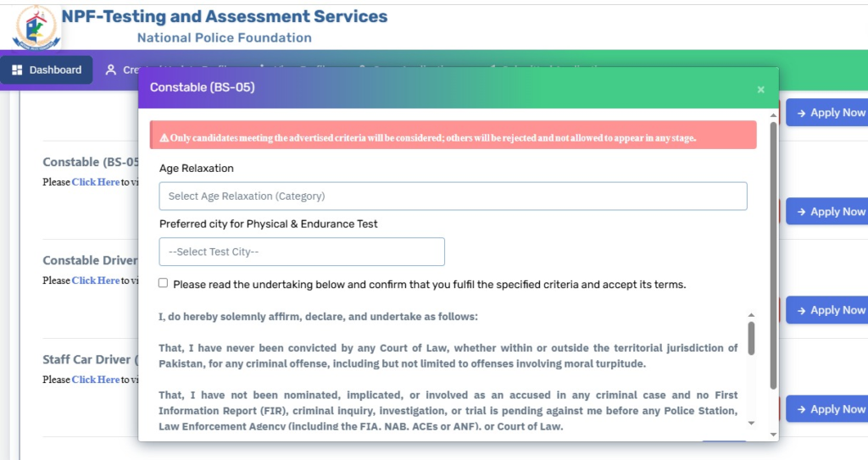Open the Click Here link under Staff Car Driver
This screenshot has width=868, height=460.
click(x=96, y=380)
